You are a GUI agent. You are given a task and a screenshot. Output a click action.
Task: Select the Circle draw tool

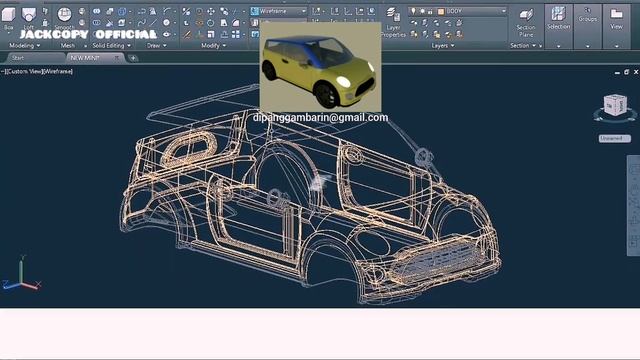[167, 23]
